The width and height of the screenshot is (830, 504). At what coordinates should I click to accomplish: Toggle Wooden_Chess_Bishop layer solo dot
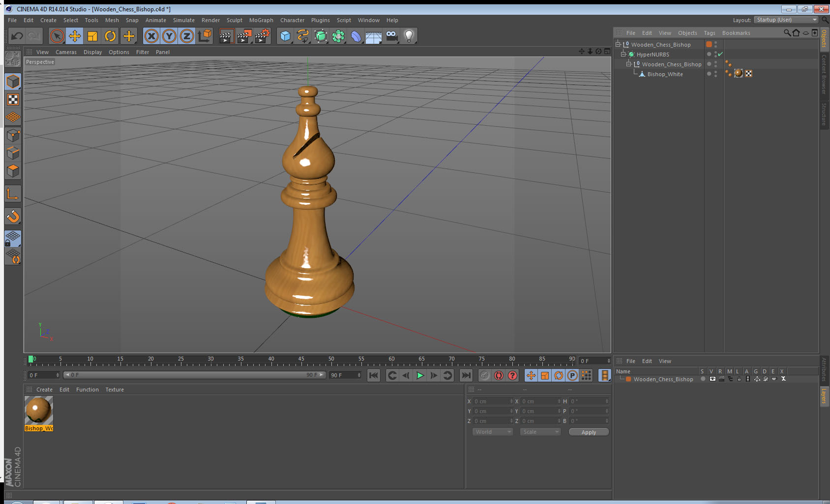pos(703,379)
